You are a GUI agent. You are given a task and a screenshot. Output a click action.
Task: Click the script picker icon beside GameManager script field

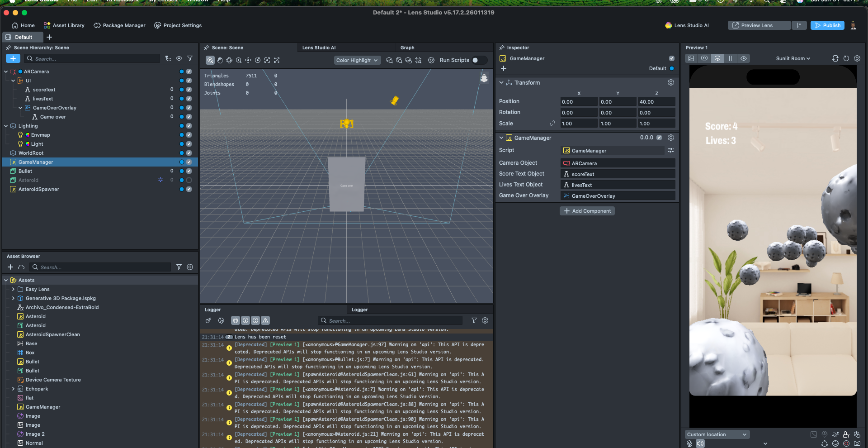pos(671,150)
